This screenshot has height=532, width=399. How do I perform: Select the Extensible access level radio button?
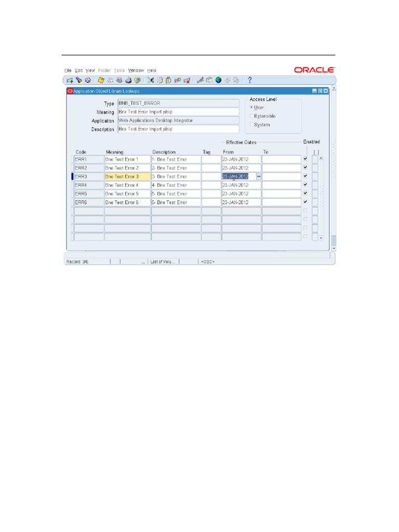click(251, 116)
